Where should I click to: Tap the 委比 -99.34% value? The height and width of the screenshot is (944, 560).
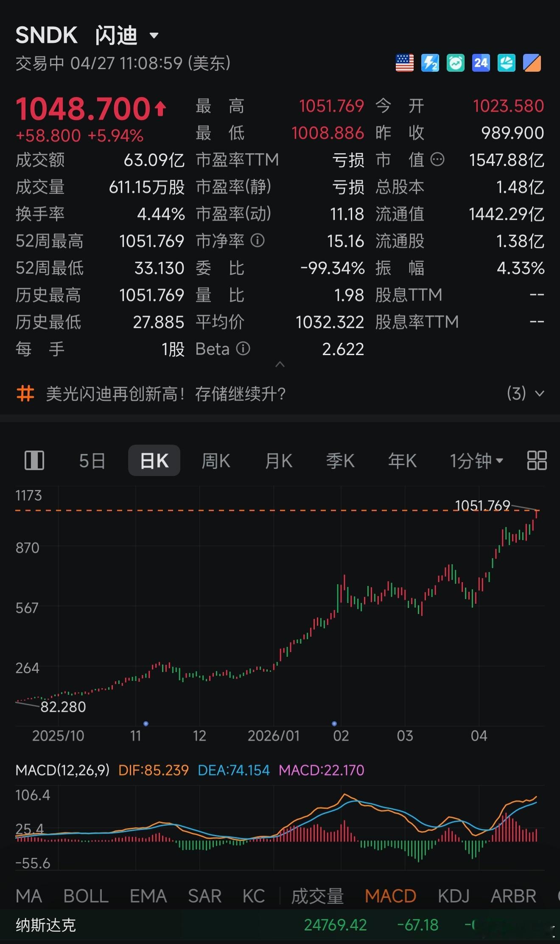(332, 268)
